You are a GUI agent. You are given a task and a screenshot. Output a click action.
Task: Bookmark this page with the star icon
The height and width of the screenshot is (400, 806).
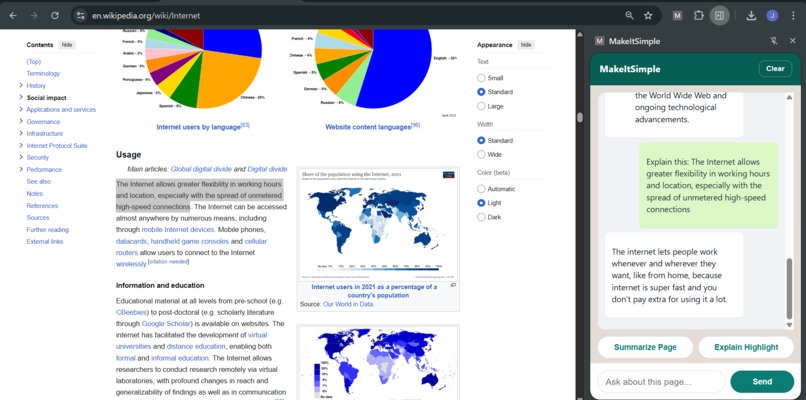tap(648, 15)
